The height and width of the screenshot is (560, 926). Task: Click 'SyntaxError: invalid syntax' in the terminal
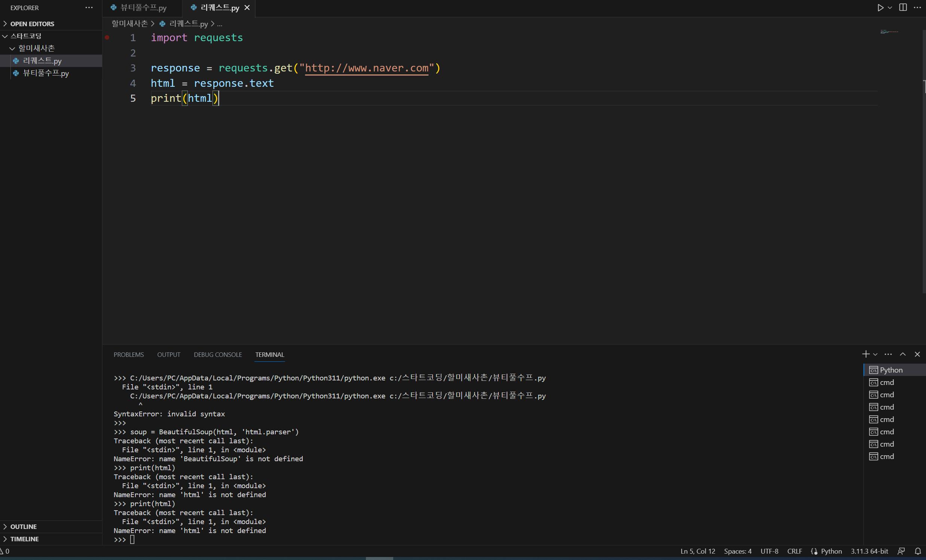coord(169,414)
